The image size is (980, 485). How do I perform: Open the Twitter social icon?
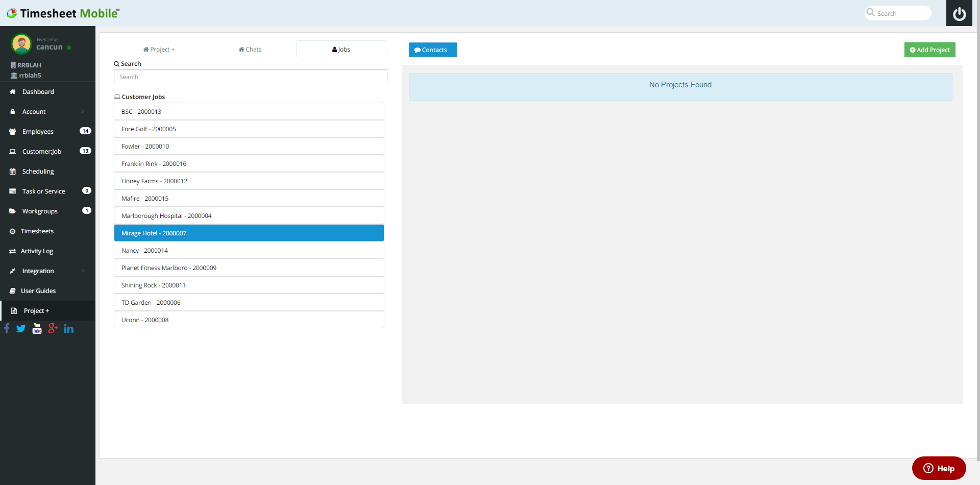(21, 328)
